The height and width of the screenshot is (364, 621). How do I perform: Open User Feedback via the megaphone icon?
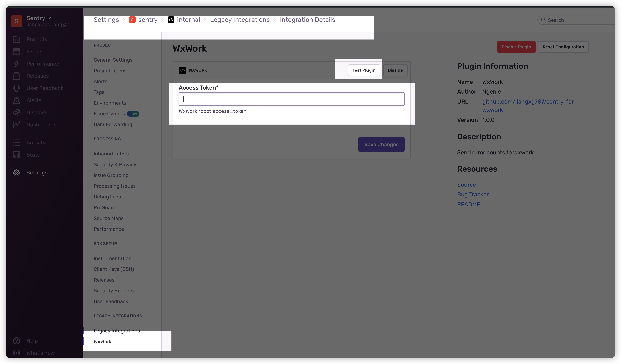tap(17, 88)
